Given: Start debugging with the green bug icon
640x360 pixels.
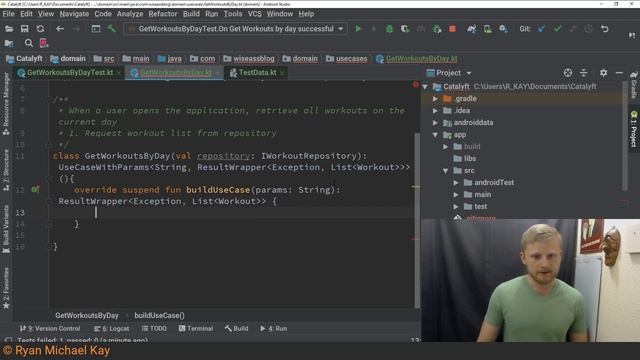Looking at the screenshot, I should 389,29.
